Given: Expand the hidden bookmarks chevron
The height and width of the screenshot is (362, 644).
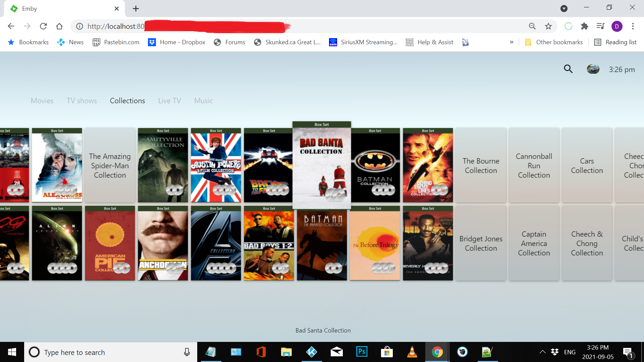Looking at the screenshot, I should pos(512,42).
